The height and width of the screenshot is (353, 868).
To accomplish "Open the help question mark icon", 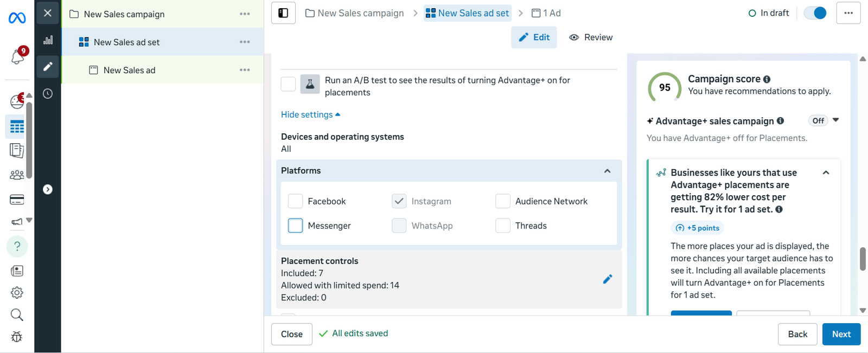I will 17,247.
